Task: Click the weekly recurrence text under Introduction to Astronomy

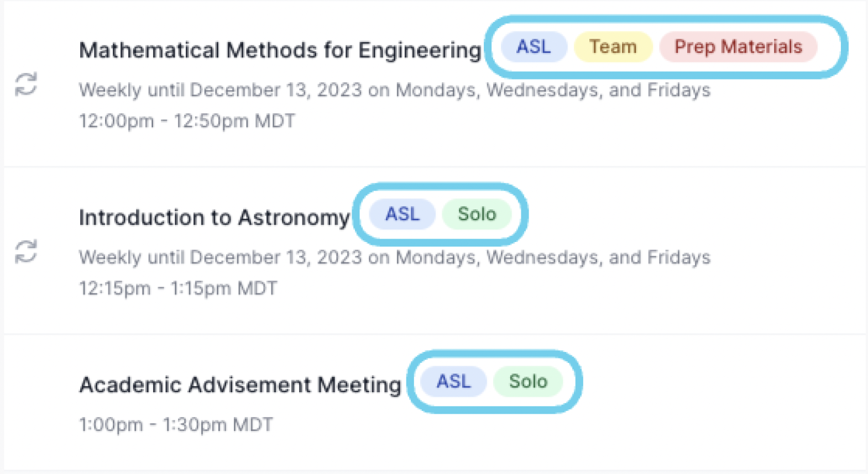Action: point(395,257)
